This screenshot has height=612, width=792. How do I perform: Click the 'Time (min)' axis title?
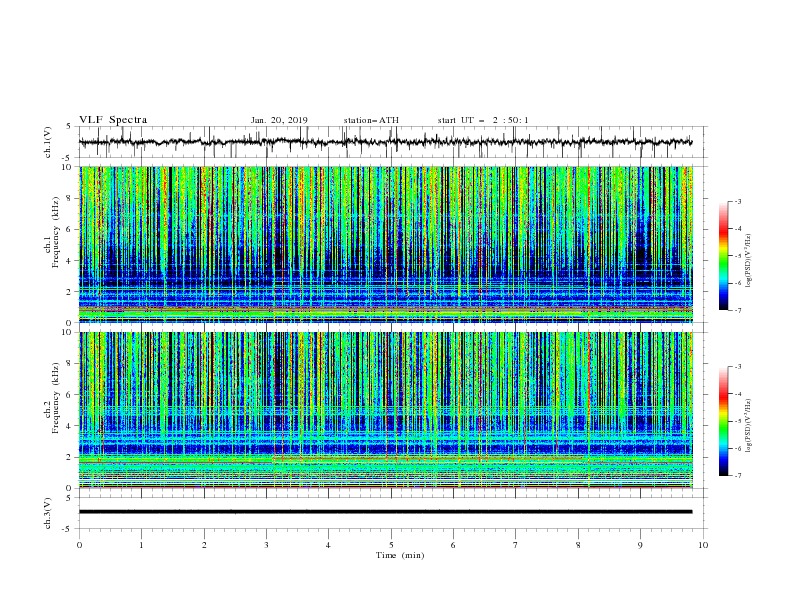(400, 555)
